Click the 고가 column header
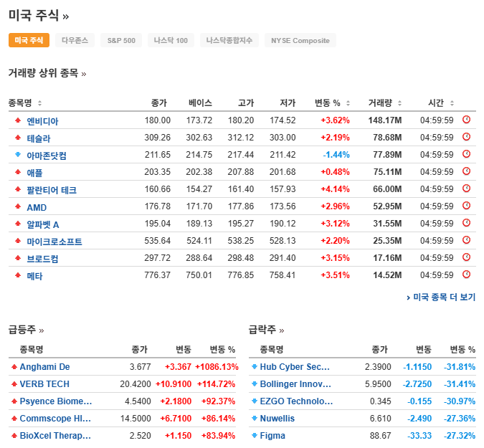484x448 pixels. (246, 103)
